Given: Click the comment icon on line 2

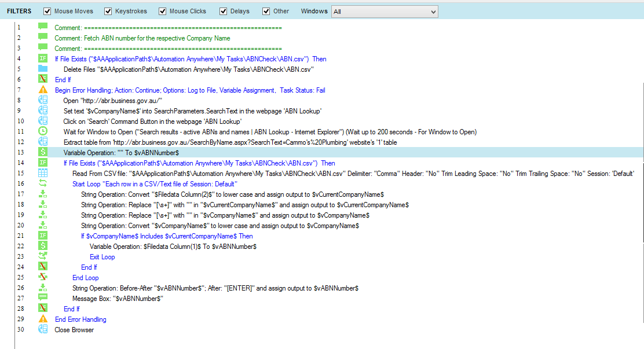Looking at the screenshot, I should (x=43, y=38).
